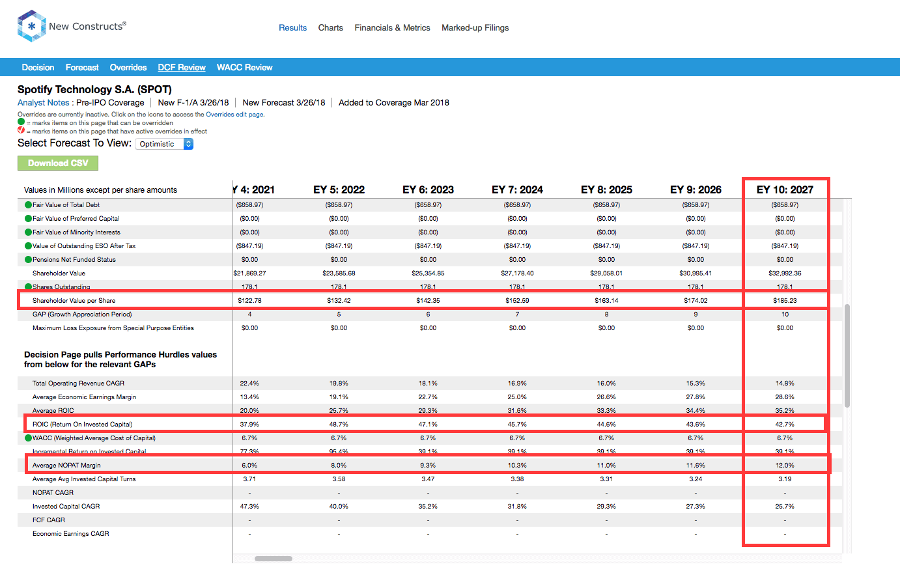Open the Select Forecast To View dropdown
This screenshot has height=588, width=900.
[x=164, y=144]
